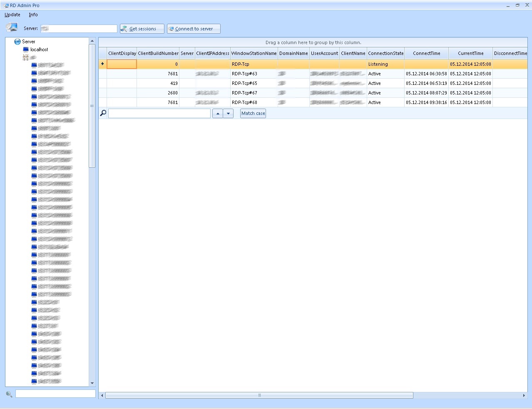The image size is (532, 409).
Task: Select the RDP-Tcp#68 session cell
Action: pyautogui.click(x=254, y=102)
